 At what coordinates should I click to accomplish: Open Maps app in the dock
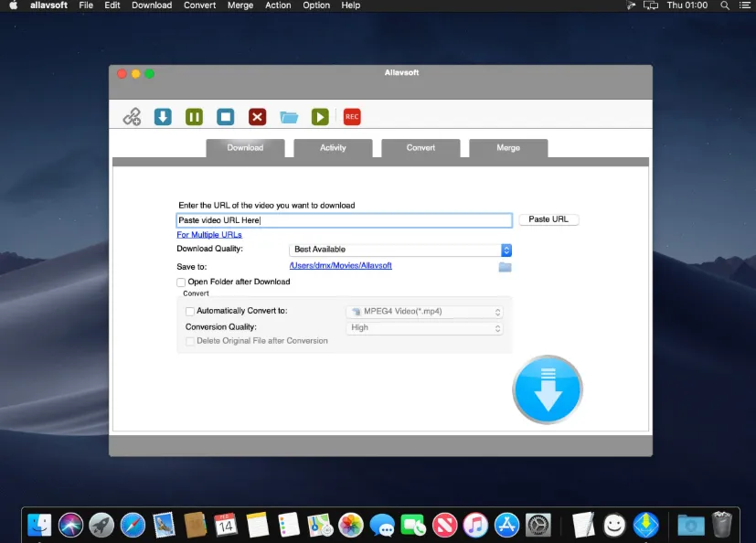click(320, 525)
